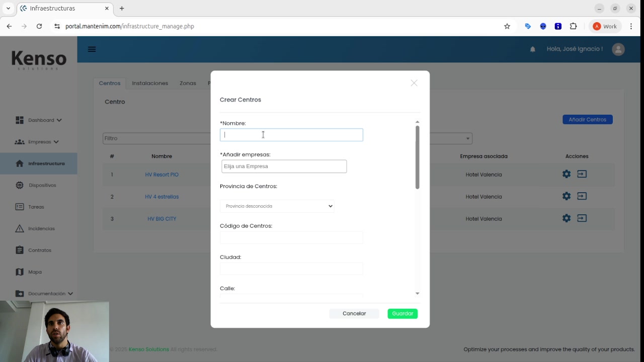This screenshot has height=362, width=644.
Task: Close the Crear Centros dialog
Action: pos(414,83)
